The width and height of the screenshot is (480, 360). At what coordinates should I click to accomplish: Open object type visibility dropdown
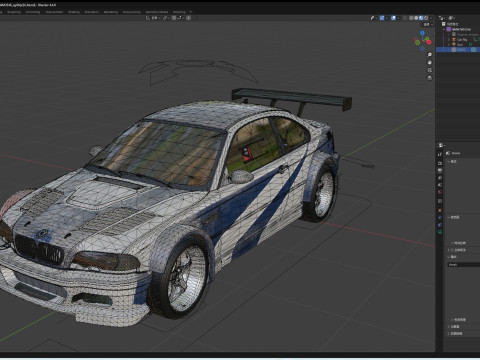[x=374, y=18]
